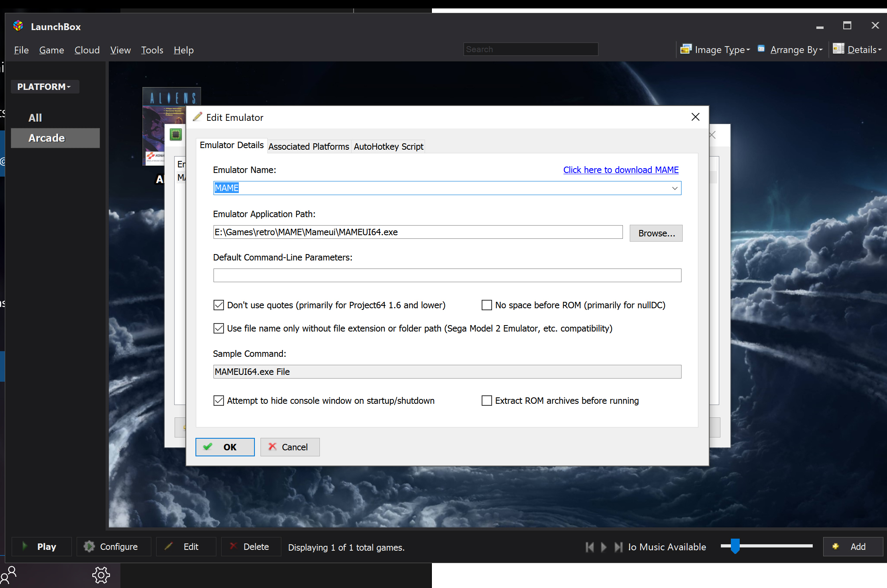Image resolution: width=887 pixels, height=588 pixels.
Task: Click the chip icon in background dialog
Action: (176, 134)
